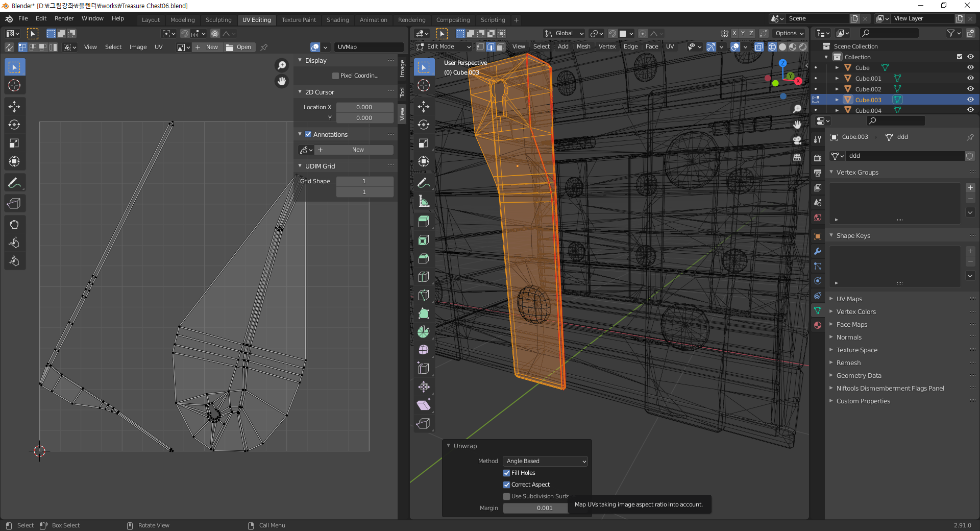Viewport: 980px width, 531px height.
Task: Open the Global transform orientation dropdown
Action: (563, 33)
